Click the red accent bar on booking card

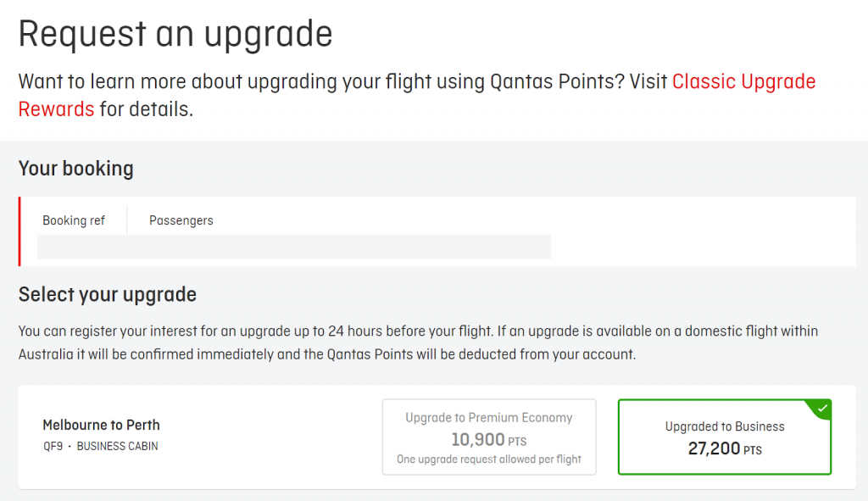pyautogui.click(x=19, y=231)
